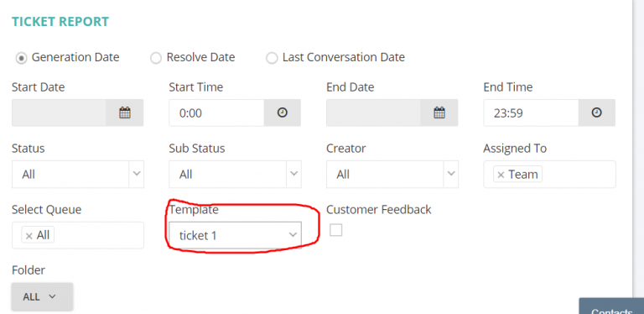Click the Start Time clock icon
Screen dimensions: 644x314
point(282,113)
